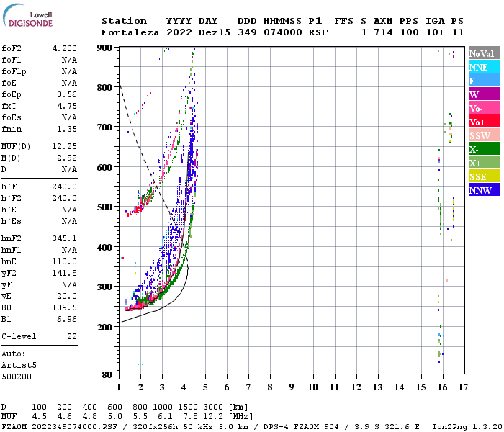Click the W purple legend swatch
504x432 pixels.
[x=484, y=94]
